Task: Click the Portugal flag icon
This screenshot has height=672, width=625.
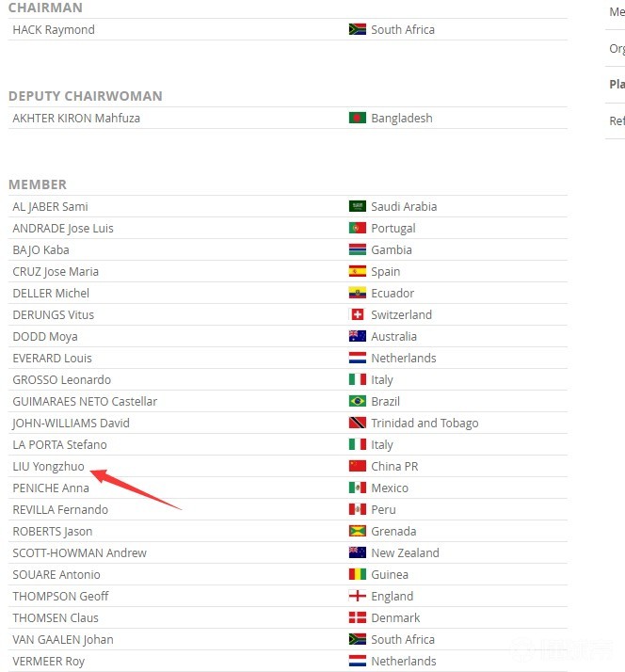Action: [357, 229]
